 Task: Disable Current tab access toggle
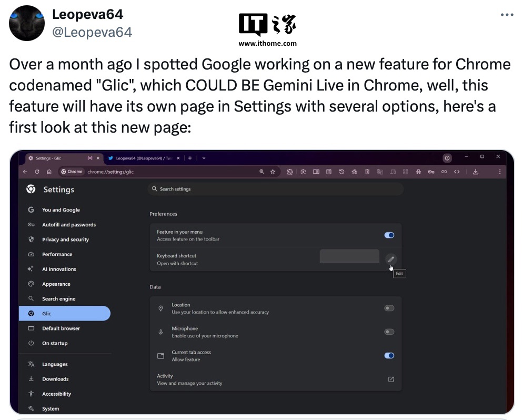point(389,355)
